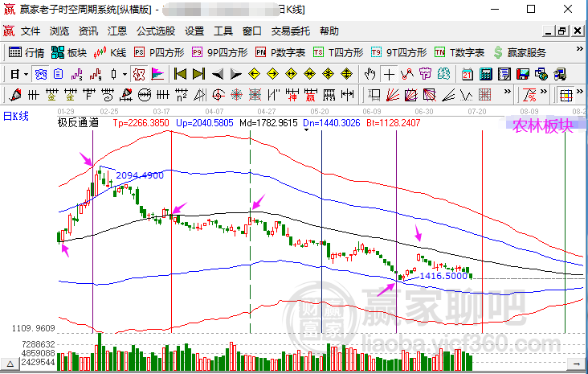Image resolution: width=588 pixels, height=374 pixels.
Task: Expand the grid tool overflow chevron
Action: click(580, 92)
